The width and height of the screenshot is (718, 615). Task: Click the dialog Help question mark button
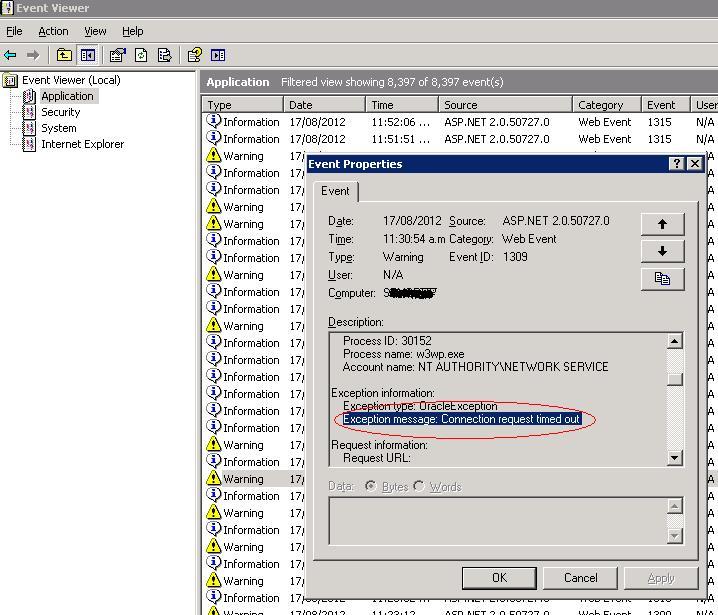coord(676,163)
